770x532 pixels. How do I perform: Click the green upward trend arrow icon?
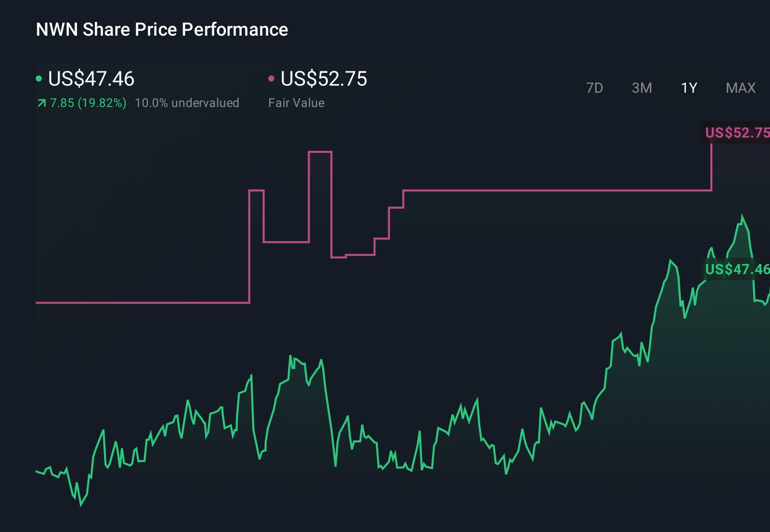coord(41,103)
